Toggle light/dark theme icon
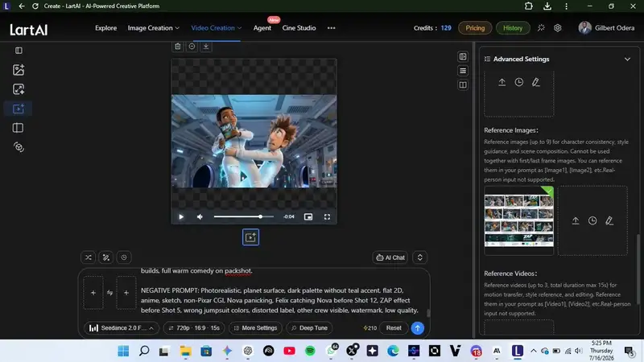 (x=541, y=28)
